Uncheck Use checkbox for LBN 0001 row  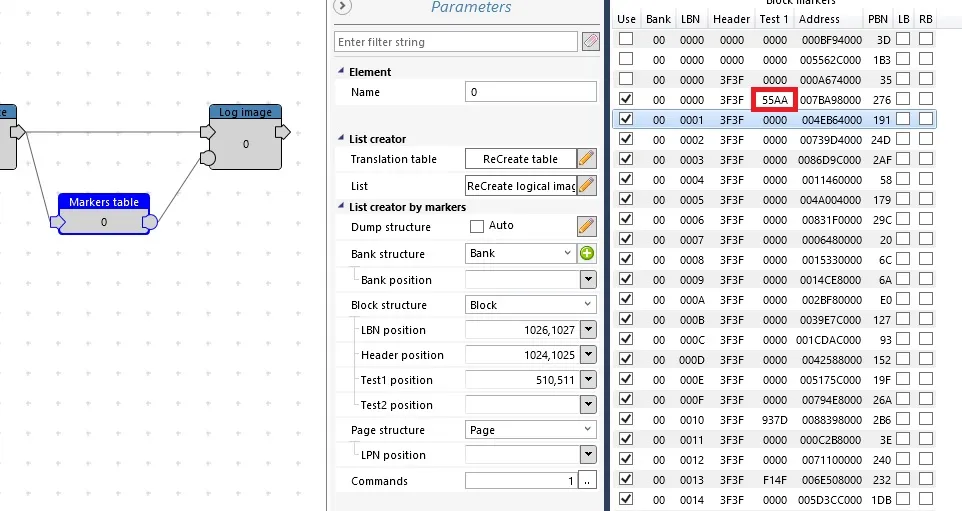626,119
